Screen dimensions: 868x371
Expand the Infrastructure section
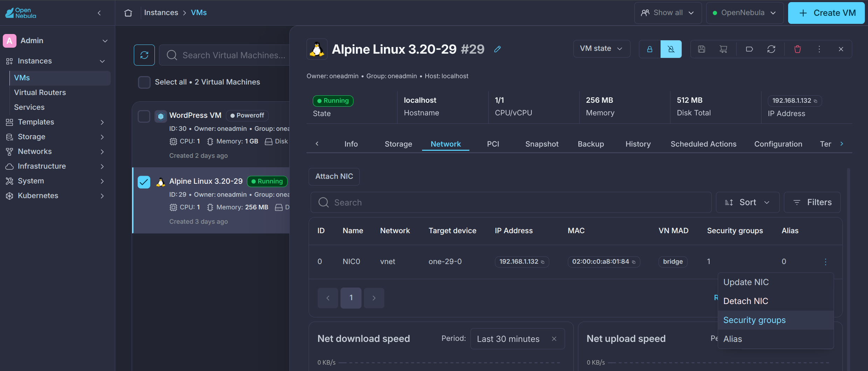click(102, 166)
